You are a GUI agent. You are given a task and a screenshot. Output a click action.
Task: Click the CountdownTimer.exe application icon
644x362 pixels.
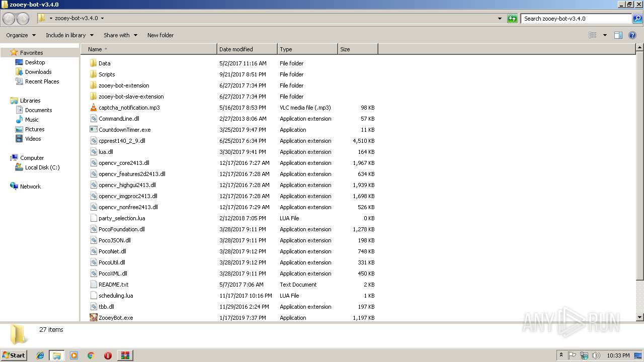[93, 130]
